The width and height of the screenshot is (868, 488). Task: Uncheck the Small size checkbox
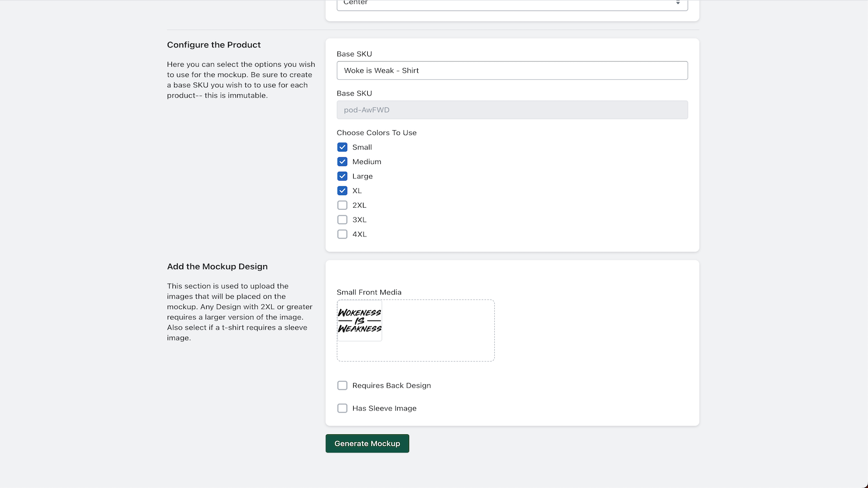(x=342, y=147)
